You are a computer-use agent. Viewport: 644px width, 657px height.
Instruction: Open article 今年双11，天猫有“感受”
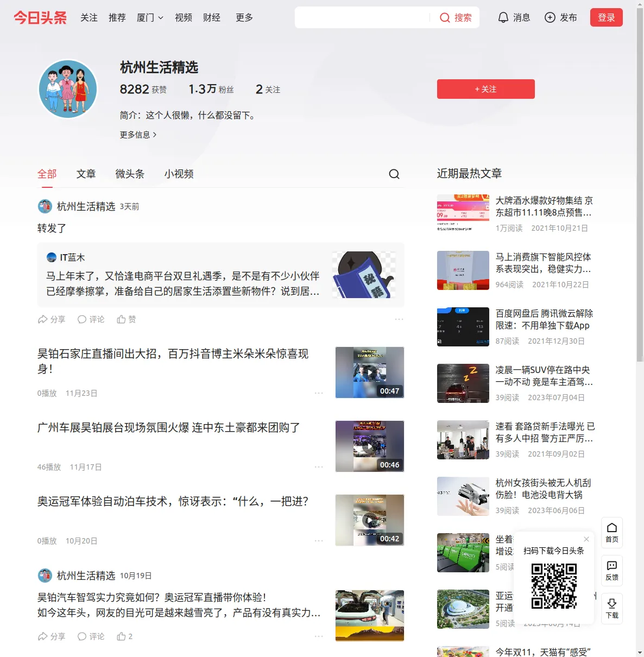click(543, 652)
